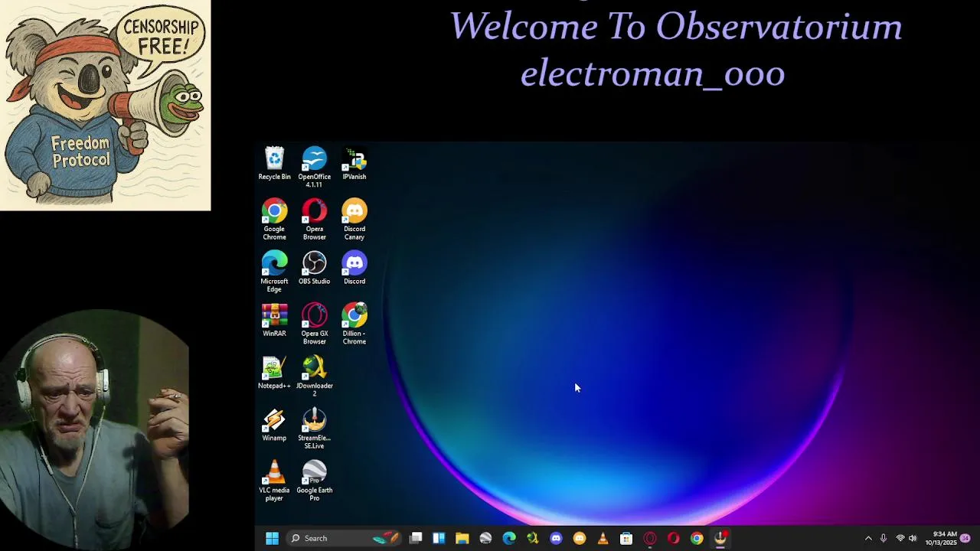Select the Winamp desktop icon

(274, 425)
